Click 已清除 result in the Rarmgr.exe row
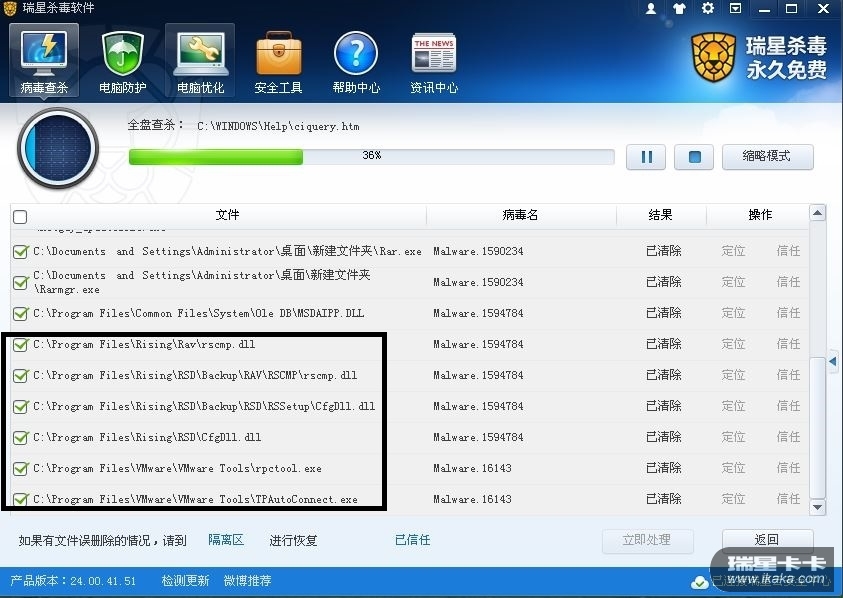Image resolution: width=843 pixels, height=598 pixels. pyautogui.click(x=663, y=282)
